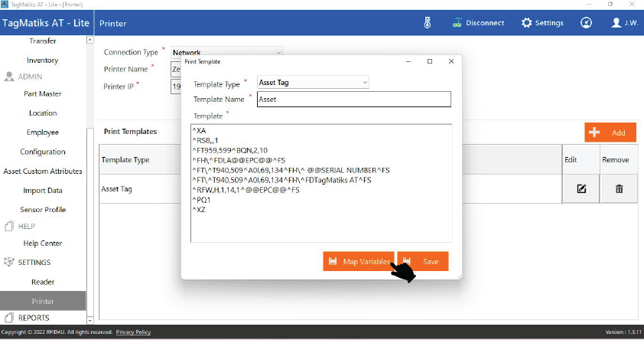
Task: Select Reader under Settings sidebar
Action: point(43,282)
